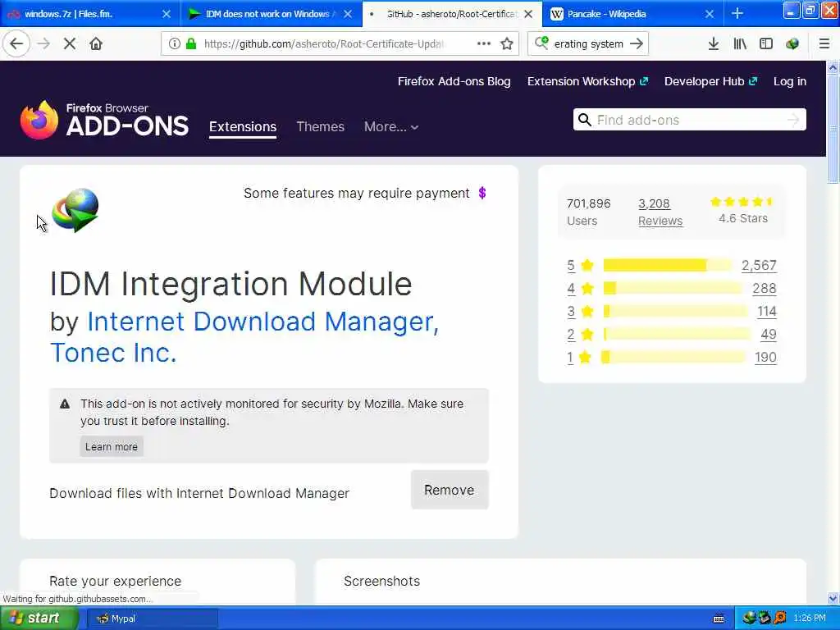Viewport: 840px width, 630px height.
Task: Go back using the browser back arrow
Action: pyautogui.click(x=16, y=44)
